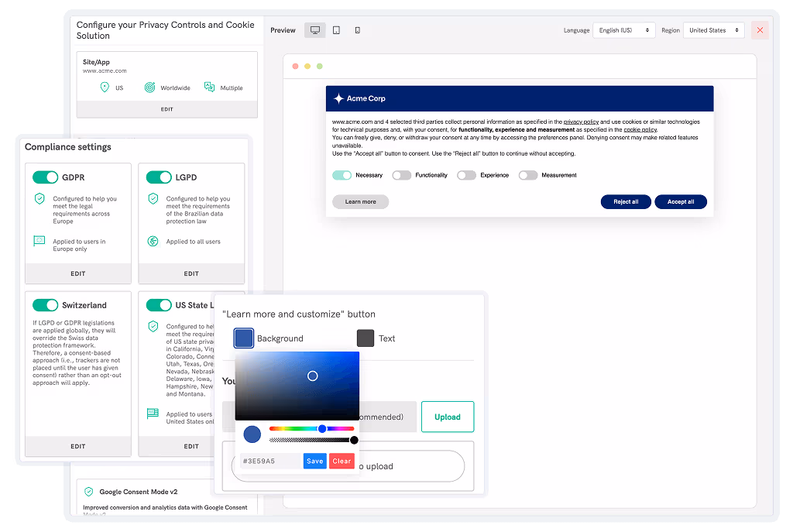793x532 pixels.
Task: Click the US location pin icon
Action: [x=105, y=88]
